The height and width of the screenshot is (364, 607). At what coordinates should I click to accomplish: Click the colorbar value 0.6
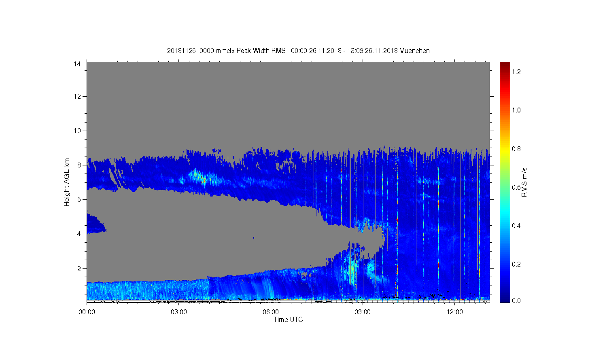[x=516, y=187]
